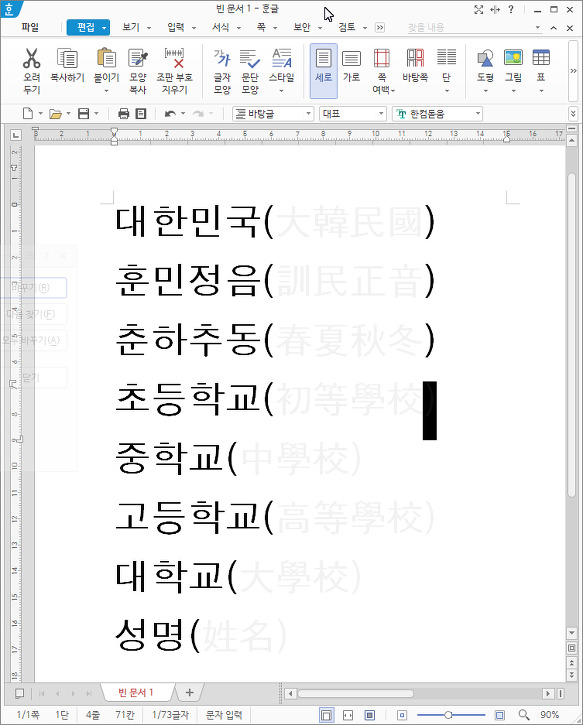Viewport: 583px width, 725px height.
Task: Click the 스타일 (Style) icon
Action: 282,58
